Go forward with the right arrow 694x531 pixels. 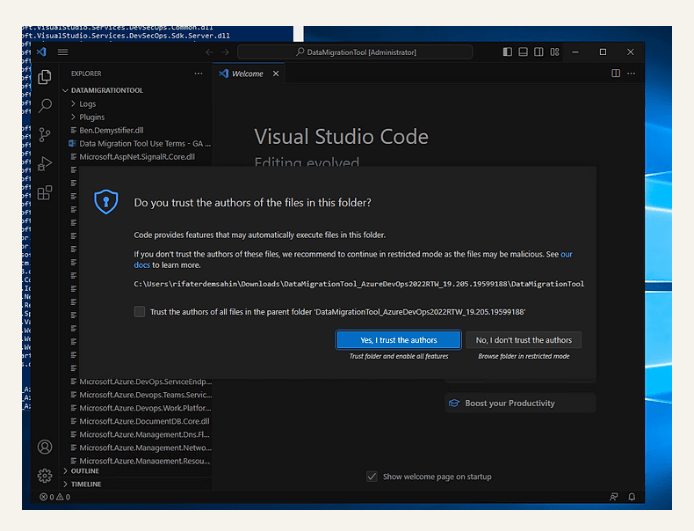pos(225,52)
